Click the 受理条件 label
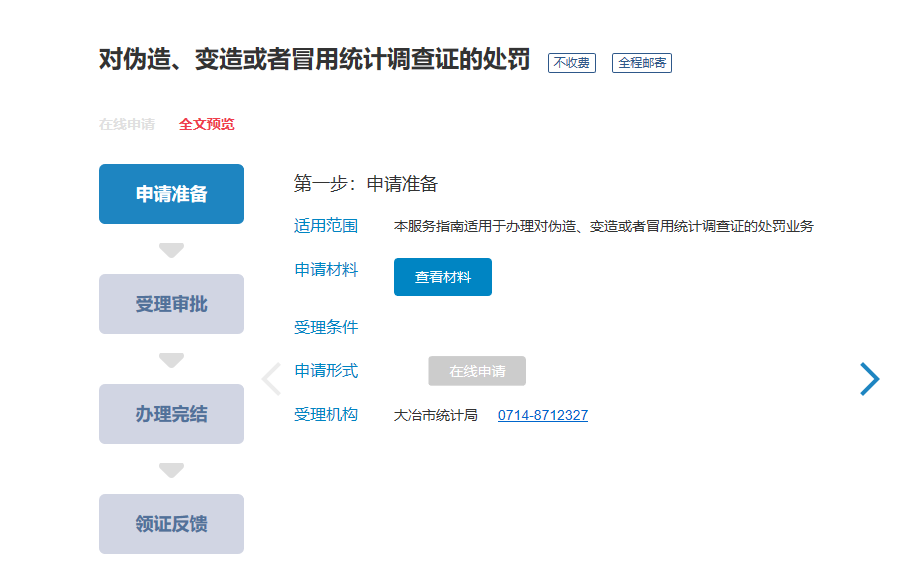The width and height of the screenshot is (908, 582). pos(326,327)
